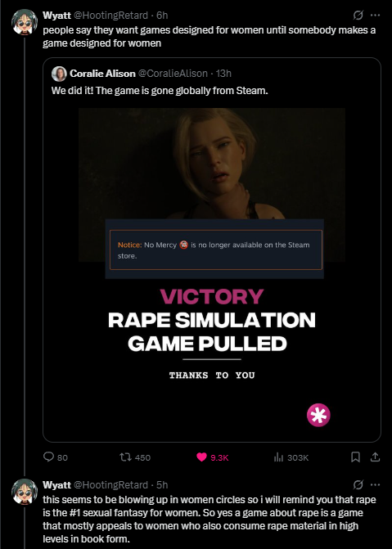Open Coralie Alison's small profile picture
392x549 pixels.
pyautogui.click(x=59, y=74)
